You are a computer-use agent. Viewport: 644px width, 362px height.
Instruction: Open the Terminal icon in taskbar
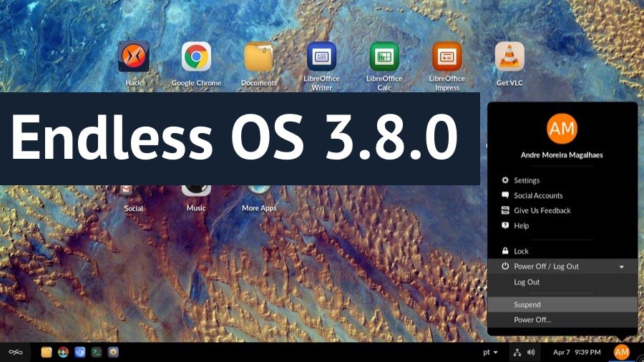pyautogui.click(x=97, y=352)
